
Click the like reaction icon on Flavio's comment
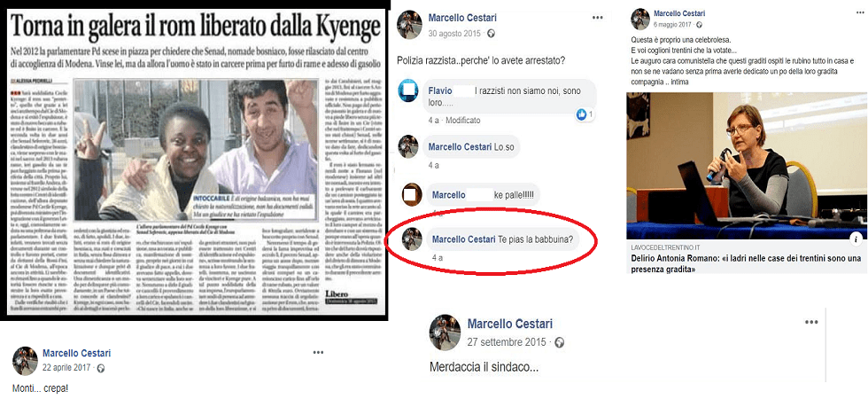[x=582, y=114]
